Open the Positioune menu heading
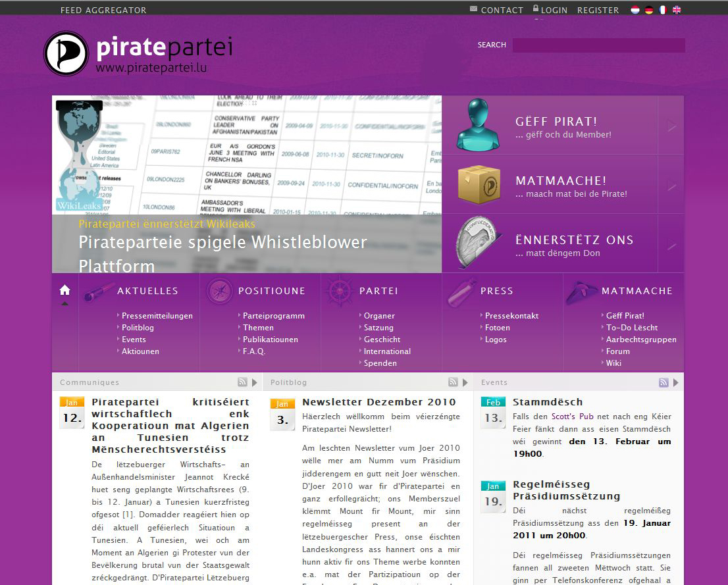Viewport: 728px width, 585px height. point(271,291)
